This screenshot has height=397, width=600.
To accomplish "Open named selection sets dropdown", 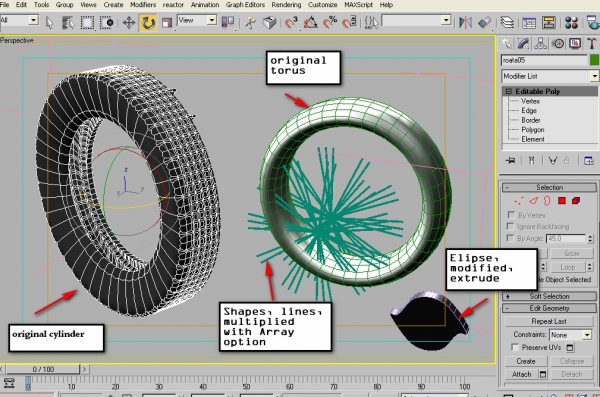I will 416,20.
